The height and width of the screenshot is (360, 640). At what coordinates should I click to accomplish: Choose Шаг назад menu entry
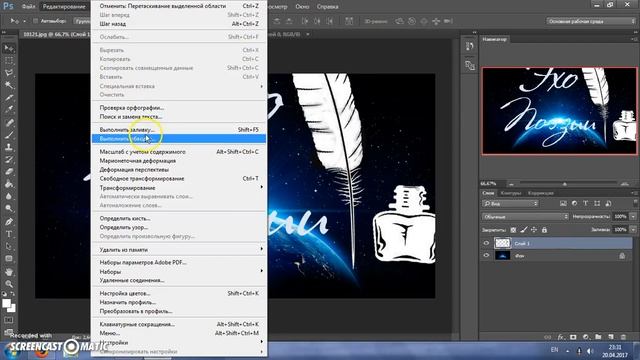tap(179, 24)
